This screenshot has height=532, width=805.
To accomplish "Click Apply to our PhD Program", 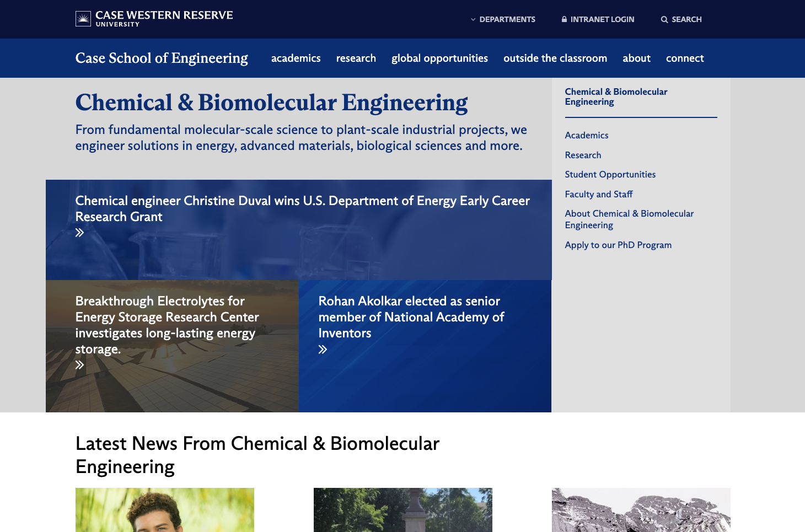I will [618, 245].
